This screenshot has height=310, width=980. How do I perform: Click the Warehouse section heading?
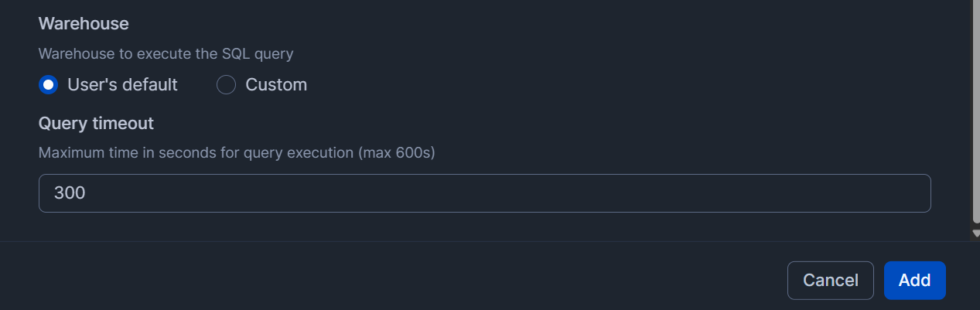coord(84,24)
